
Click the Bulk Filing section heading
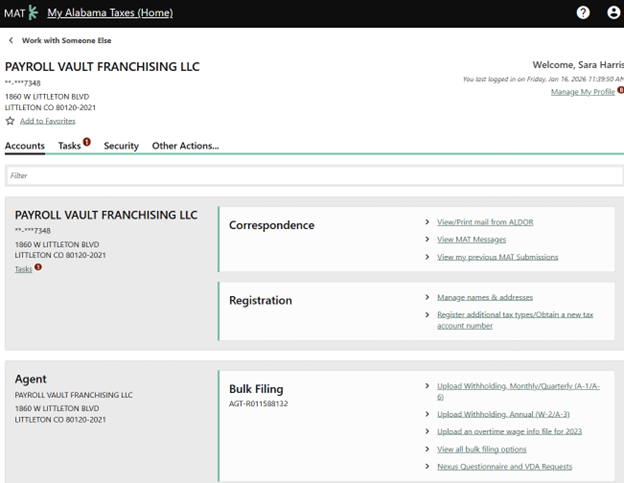(x=256, y=389)
